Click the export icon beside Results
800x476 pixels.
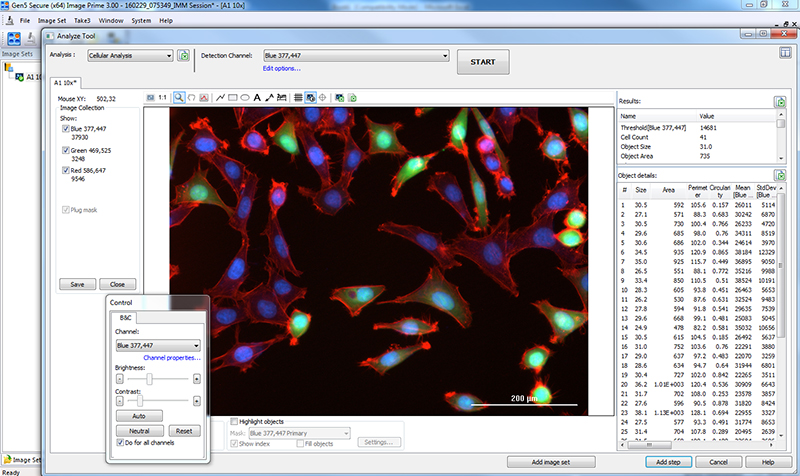pyautogui.click(x=779, y=102)
